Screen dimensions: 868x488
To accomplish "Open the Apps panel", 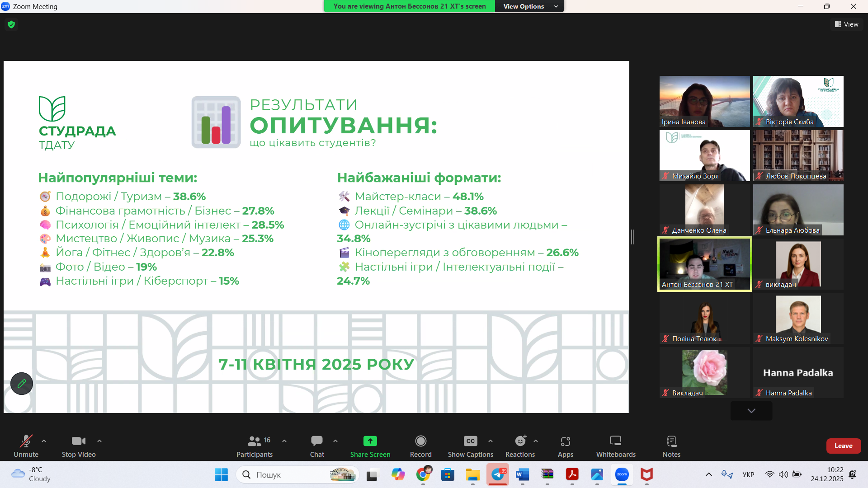I will [x=565, y=446].
